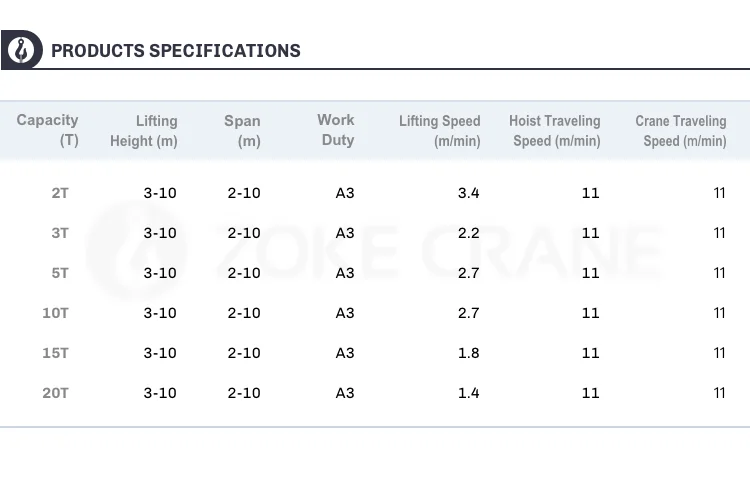
Task: Select the Hoist Traveling Speed header
Action: [555, 130]
